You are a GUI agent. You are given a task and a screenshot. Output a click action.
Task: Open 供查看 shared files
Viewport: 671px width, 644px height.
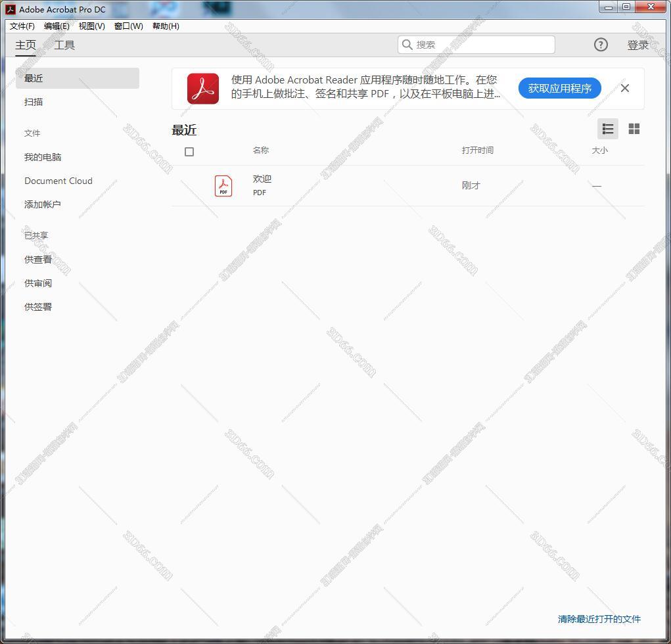tap(38, 260)
